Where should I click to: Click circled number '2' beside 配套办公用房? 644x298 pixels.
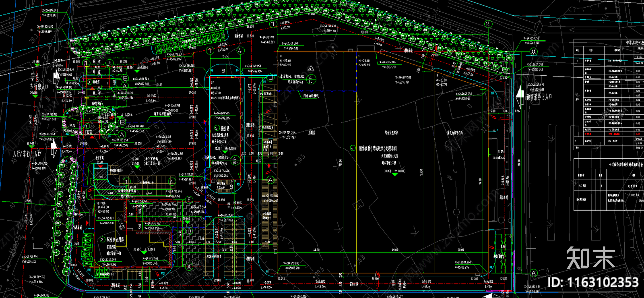point(102,240)
